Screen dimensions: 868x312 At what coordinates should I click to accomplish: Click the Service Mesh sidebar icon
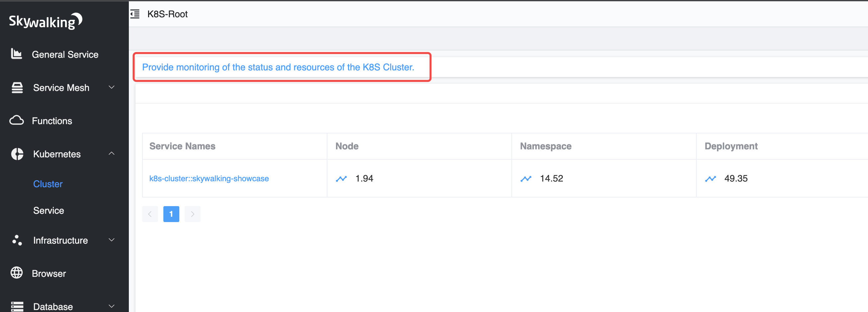point(17,88)
